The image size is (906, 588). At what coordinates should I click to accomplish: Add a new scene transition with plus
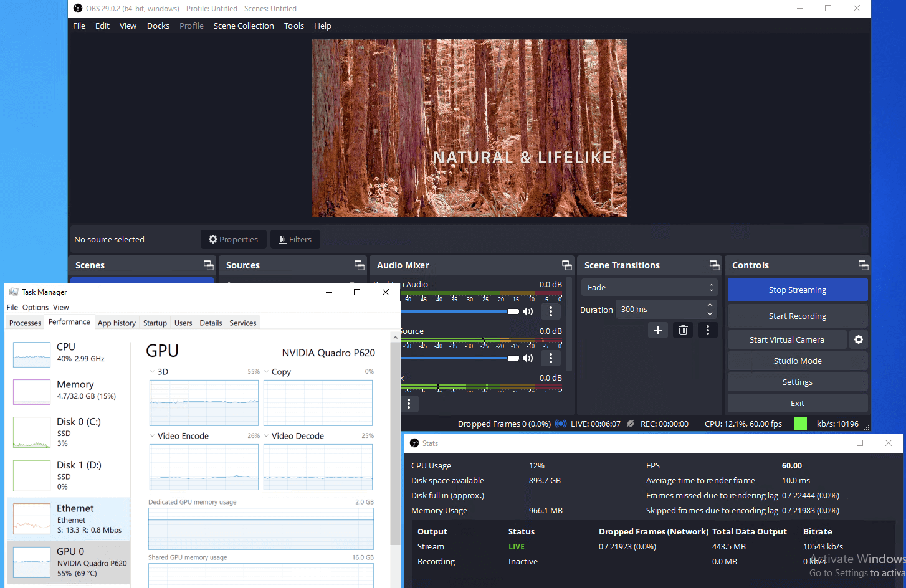coord(657,330)
